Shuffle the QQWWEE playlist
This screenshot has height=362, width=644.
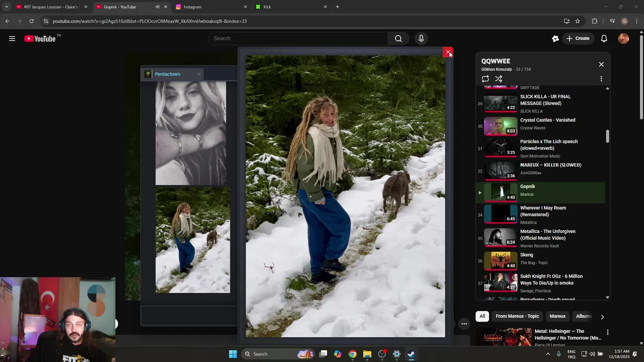click(x=499, y=79)
